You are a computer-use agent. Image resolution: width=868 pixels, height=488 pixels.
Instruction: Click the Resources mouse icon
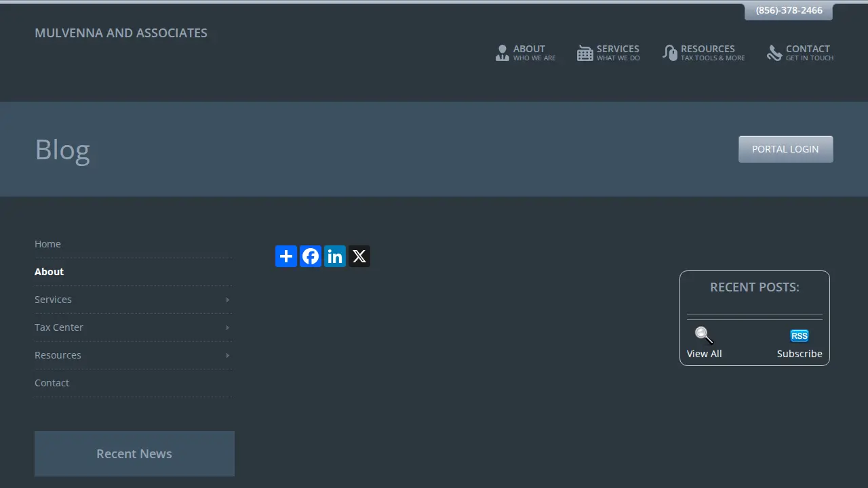(x=670, y=53)
